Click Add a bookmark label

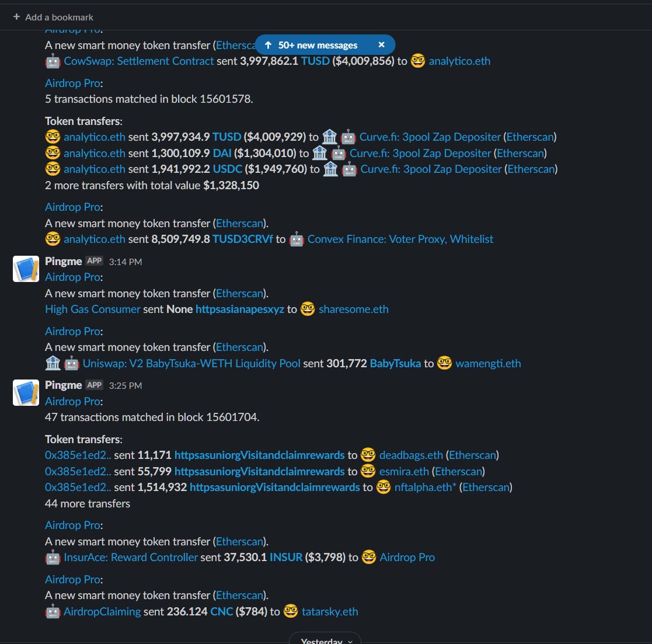coord(59,17)
